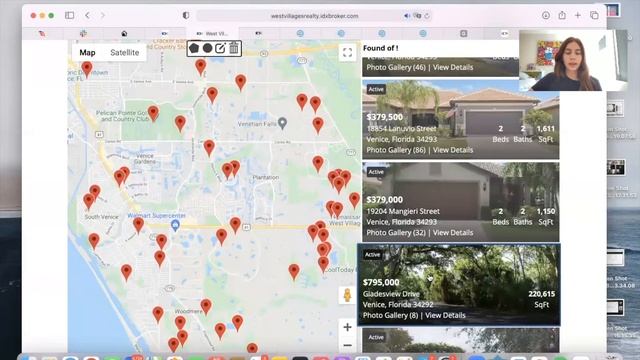Show tab overview icon in Safari
Screen dimensions: 640x360
click(x=594, y=16)
